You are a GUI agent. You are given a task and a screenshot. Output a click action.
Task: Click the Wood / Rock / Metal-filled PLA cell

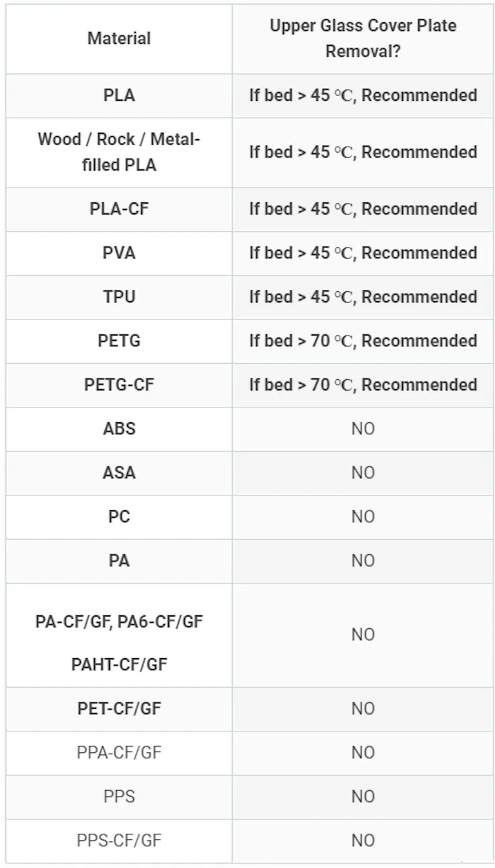click(x=119, y=152)
